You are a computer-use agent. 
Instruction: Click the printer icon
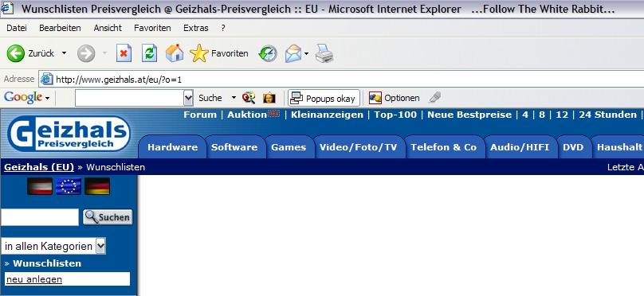[x=324, y=53]
